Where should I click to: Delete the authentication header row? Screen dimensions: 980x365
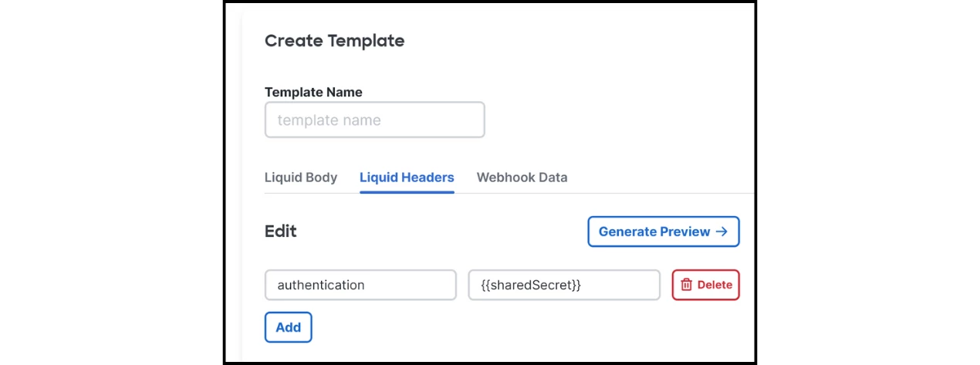(705, 285)
